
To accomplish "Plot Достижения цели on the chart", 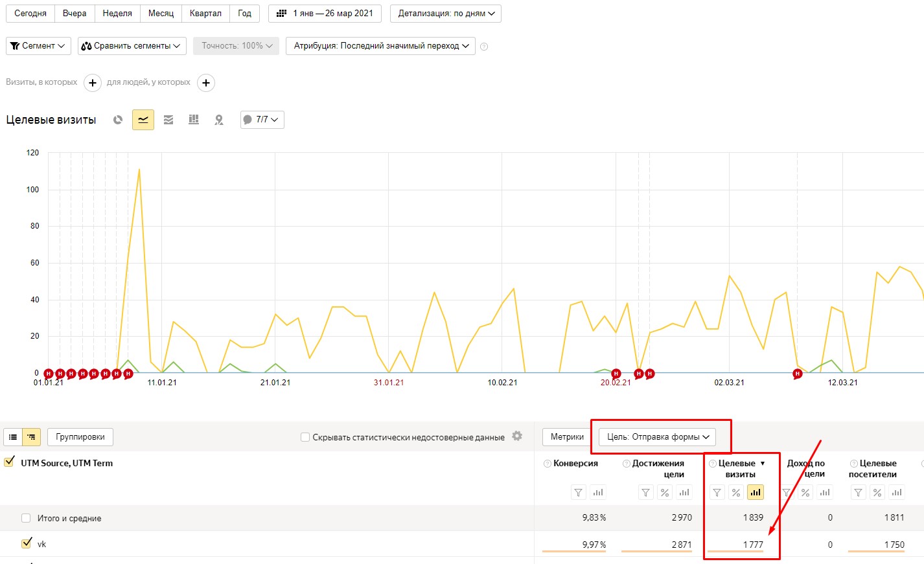I will click(x=684, y=493).
